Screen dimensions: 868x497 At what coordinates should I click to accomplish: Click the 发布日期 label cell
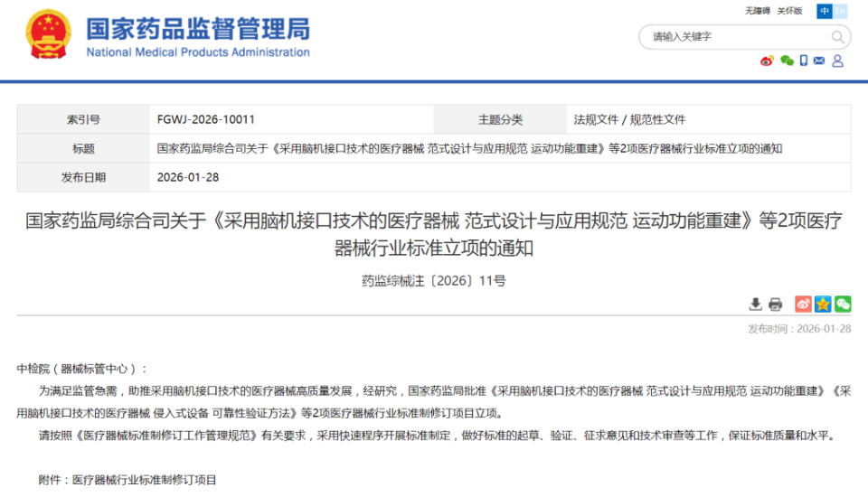pyautogui.click(x=83, y=177)
